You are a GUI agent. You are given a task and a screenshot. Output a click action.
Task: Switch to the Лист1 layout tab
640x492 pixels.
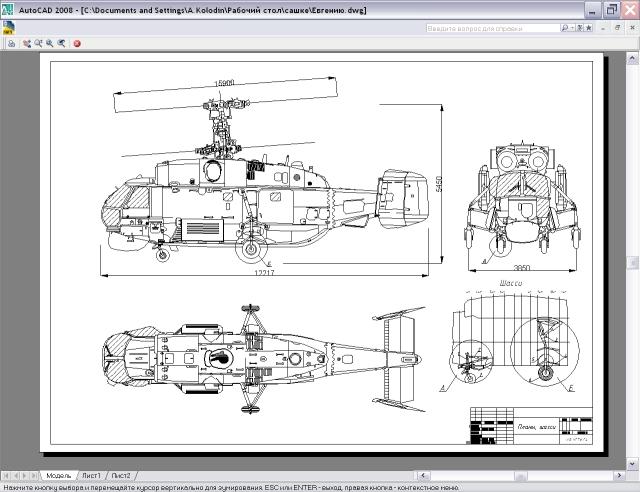coord(91,476)
